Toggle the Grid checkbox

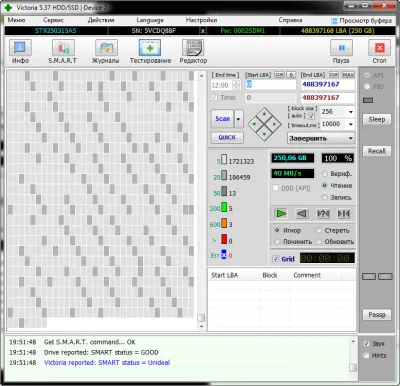point(276,259)
